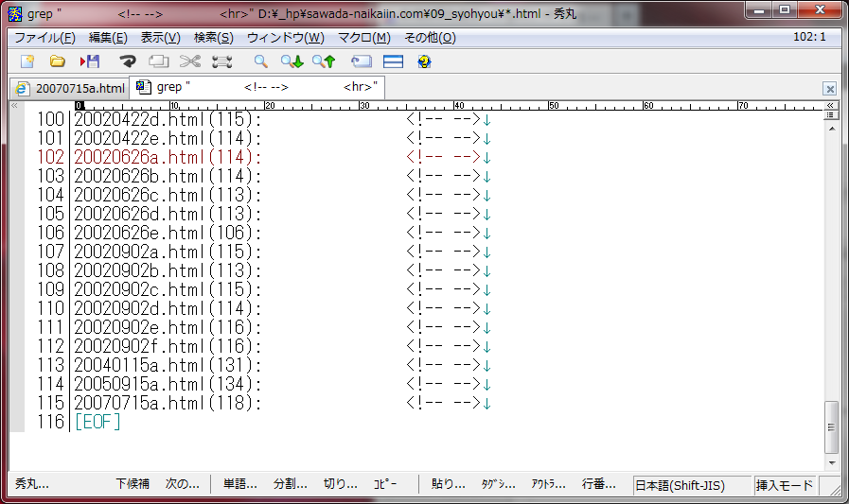
Task: Click the vertical scrollbar thumb
Action: pos(831,427)
